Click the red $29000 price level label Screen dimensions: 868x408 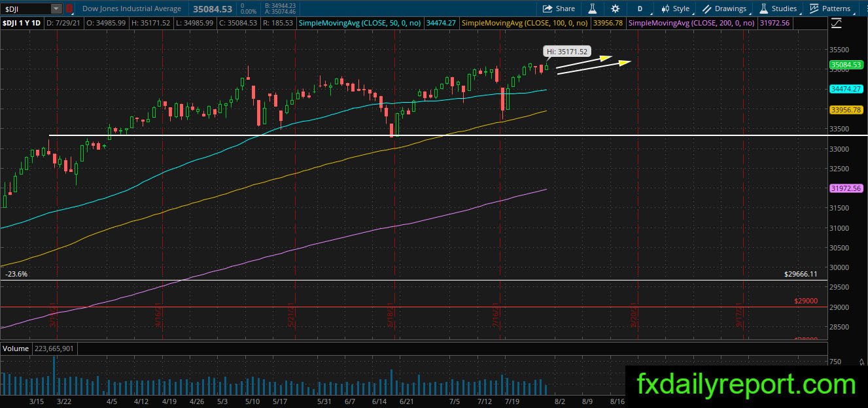tap(805, 301)
